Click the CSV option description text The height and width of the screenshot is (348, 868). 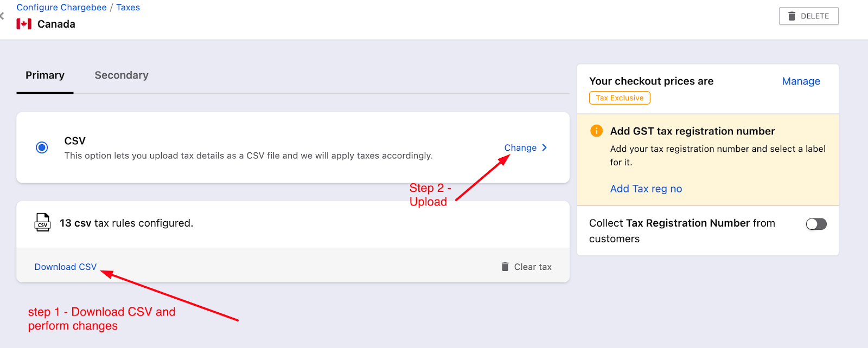point(248,156)
